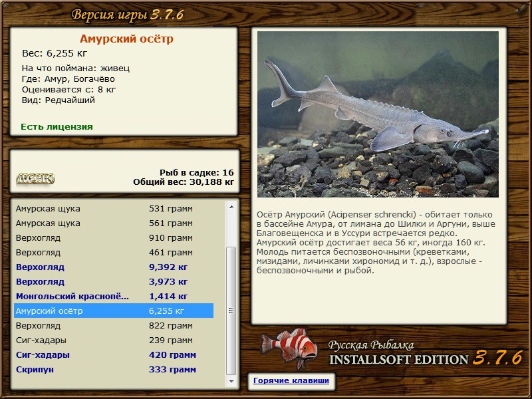
Task: Click the Вид: Редчайший line
Action: (x=59, y=100)
